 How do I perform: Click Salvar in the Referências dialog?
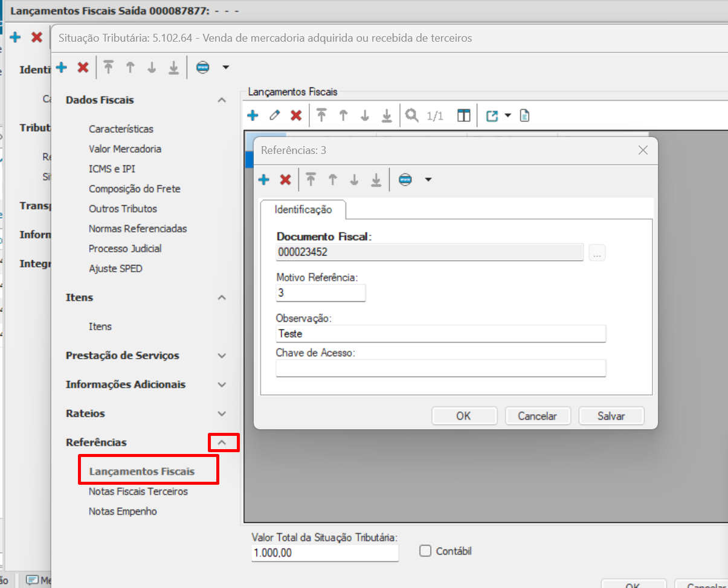pos(611,416)
